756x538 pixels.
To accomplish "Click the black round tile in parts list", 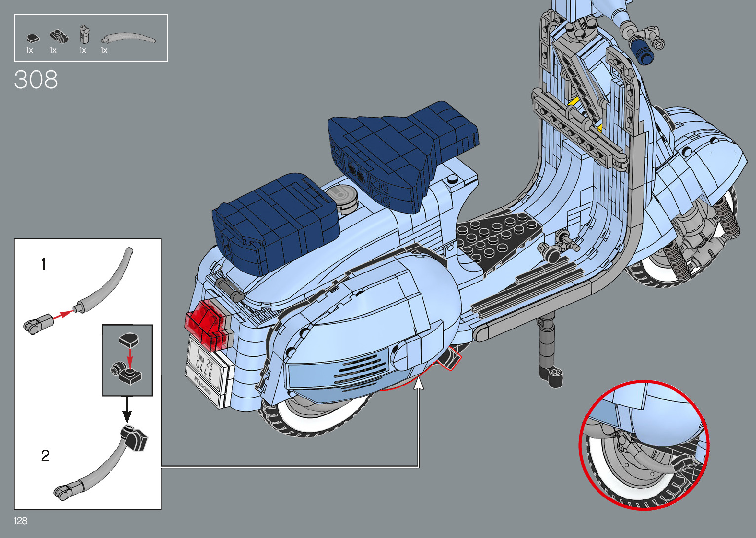I will click(x=32, y=38).
